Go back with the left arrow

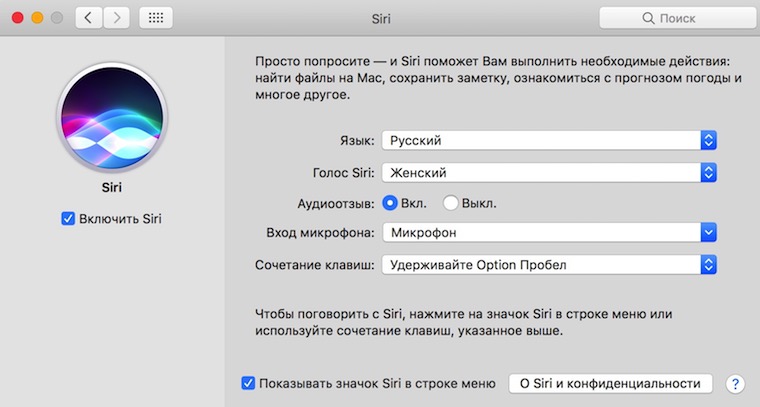point(90,18)
